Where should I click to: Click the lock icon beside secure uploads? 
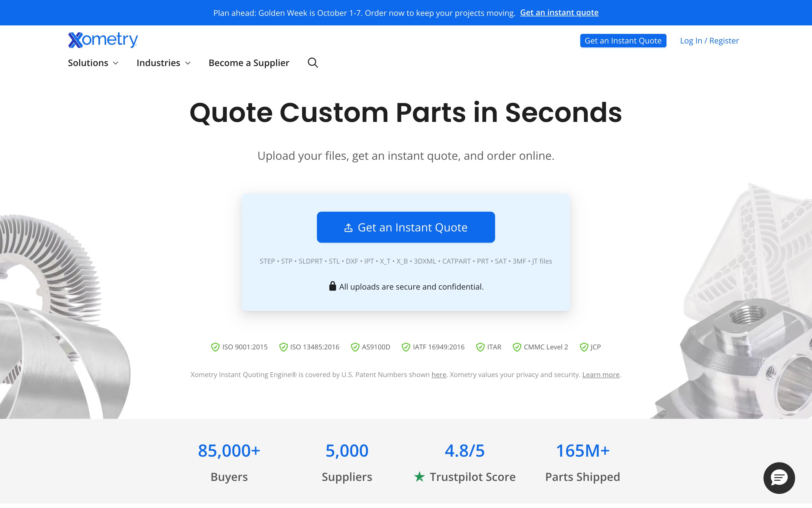[x=332, y=286]
